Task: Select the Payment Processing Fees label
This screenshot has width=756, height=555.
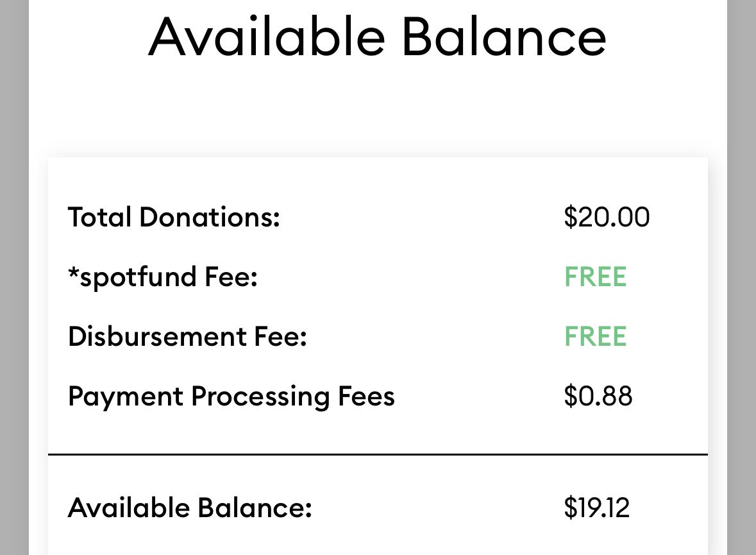Action: [x=231, y=396]
